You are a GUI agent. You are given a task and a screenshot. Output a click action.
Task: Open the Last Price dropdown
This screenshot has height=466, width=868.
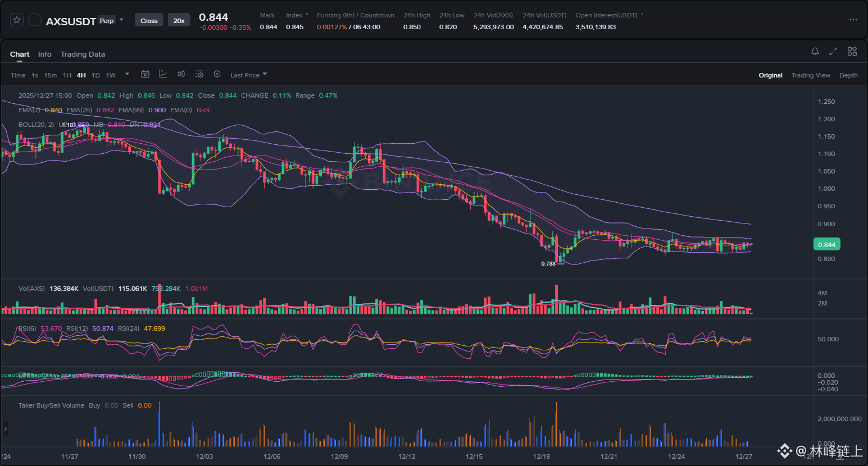248,75
